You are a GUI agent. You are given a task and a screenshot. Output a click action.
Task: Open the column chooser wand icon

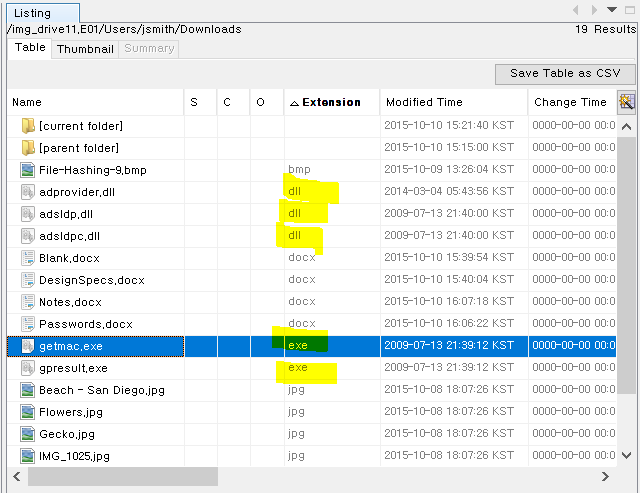[x=627, y=102]
